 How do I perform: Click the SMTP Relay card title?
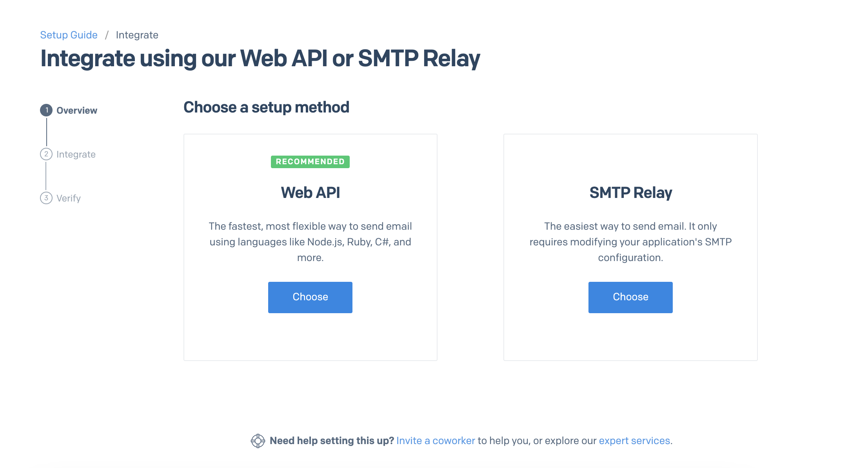pos(630,193)
